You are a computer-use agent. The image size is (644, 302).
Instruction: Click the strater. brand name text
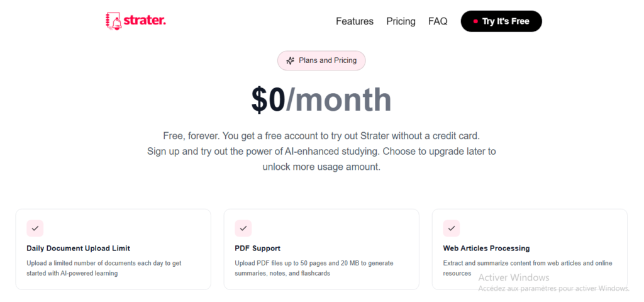pyautogui.click(x=145, y=21)
